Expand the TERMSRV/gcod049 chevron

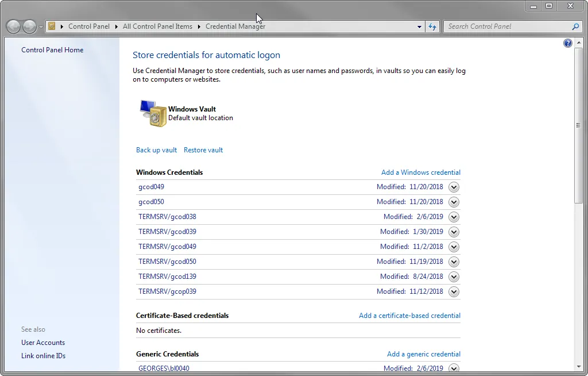point(454,247)
